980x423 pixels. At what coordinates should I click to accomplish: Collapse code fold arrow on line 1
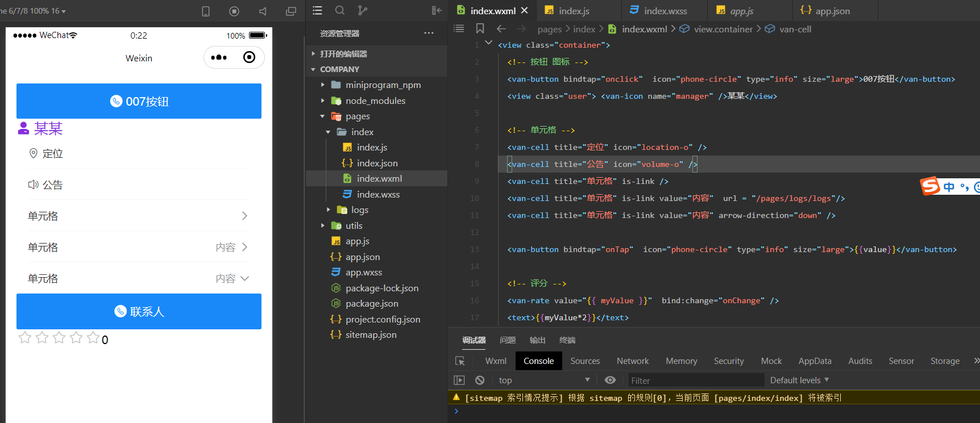(x=488, y=43)
